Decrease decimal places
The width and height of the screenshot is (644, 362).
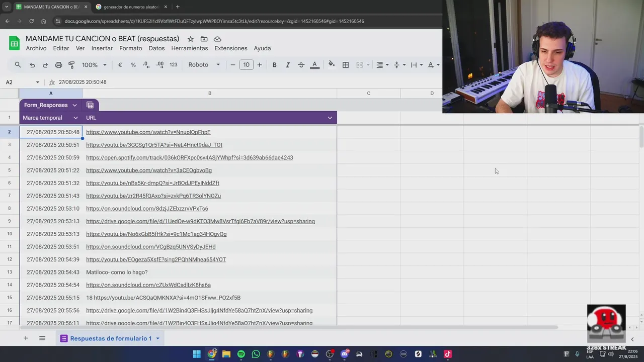coord(146,65)
